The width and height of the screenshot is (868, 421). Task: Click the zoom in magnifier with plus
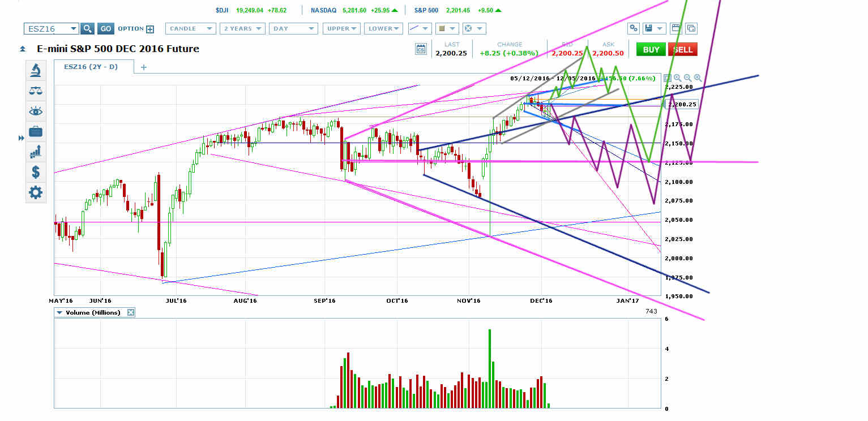[x=698, y=78]
